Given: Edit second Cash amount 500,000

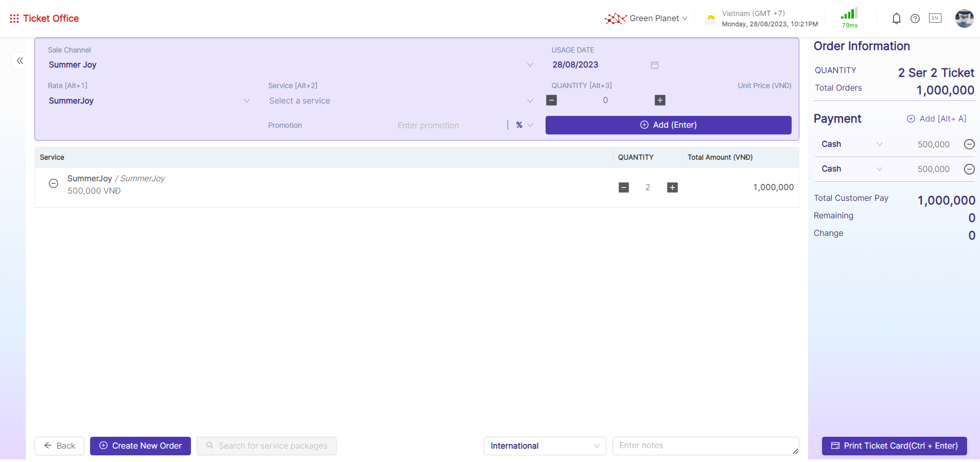Looking at the screenshot, I should (934, 169).
